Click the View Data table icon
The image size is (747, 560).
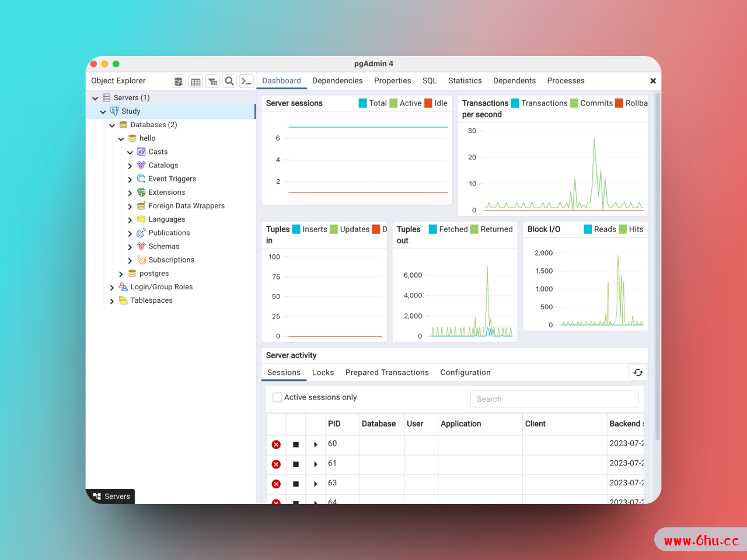pos(196,81)
